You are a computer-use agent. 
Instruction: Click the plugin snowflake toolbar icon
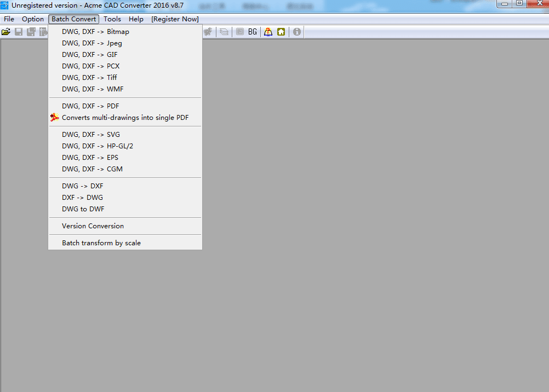tap(208, 31)
